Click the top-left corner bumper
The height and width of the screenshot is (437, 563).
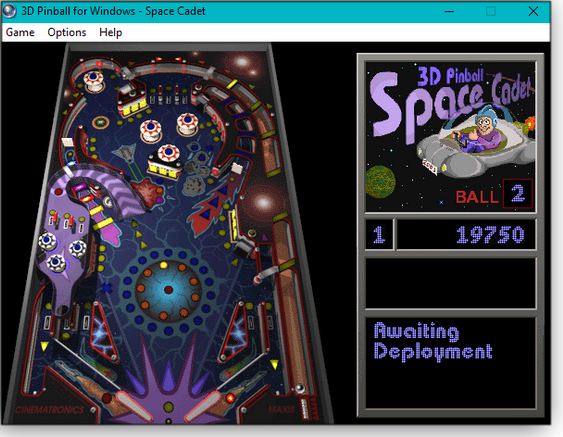[93, 81]
